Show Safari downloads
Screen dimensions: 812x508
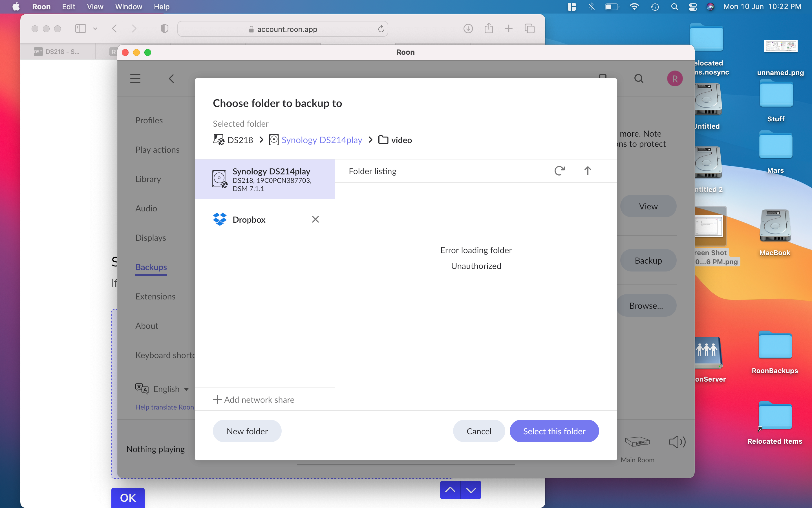pyautogui.click(x=468, y=29)
